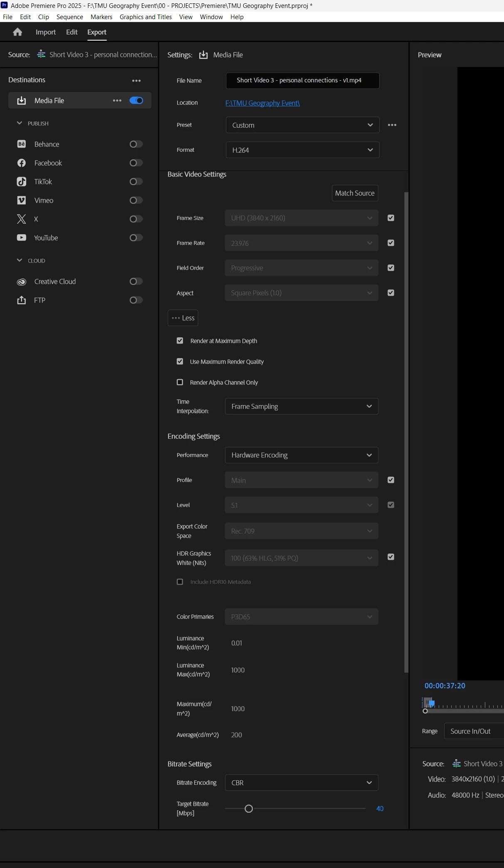
Task: Click the Less settings button
Action: (183, 318)
